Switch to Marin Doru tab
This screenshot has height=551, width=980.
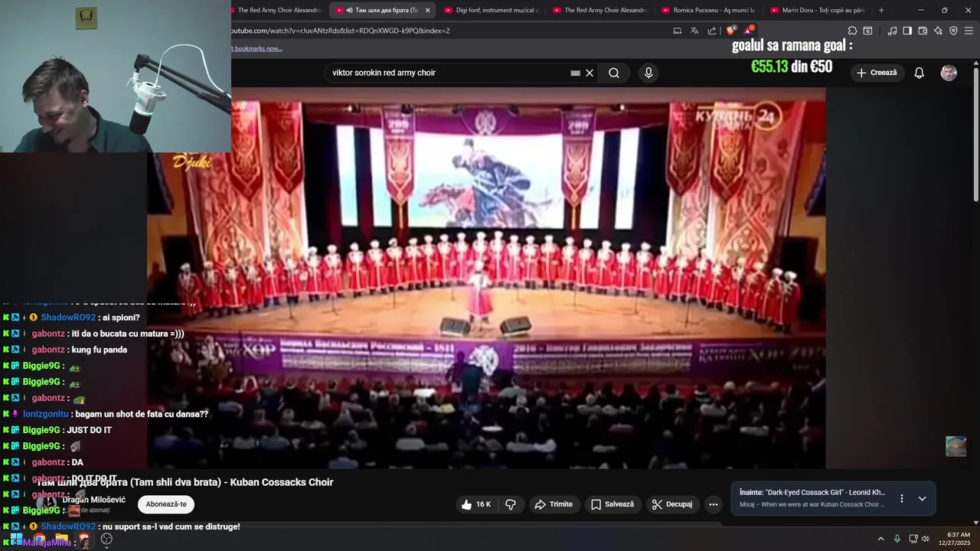(x=817, y=10)
